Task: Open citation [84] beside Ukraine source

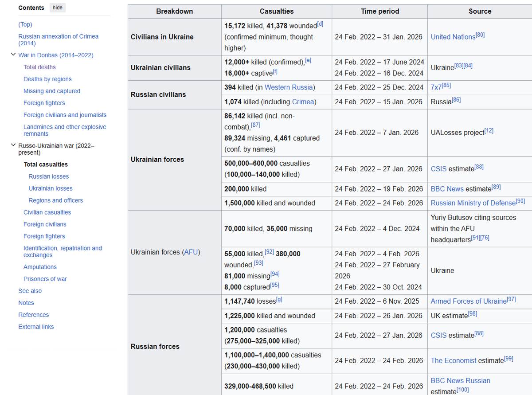Action: [x=468, y=65]
